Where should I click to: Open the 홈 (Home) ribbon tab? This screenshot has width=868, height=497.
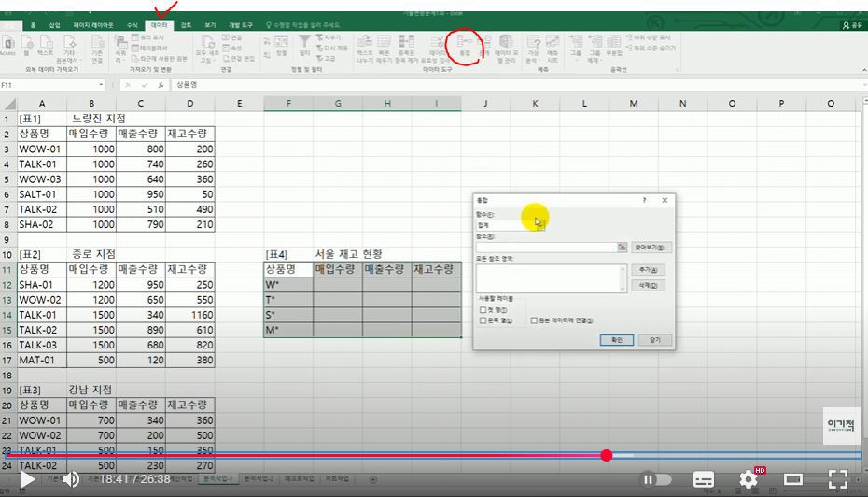(34, 25)
